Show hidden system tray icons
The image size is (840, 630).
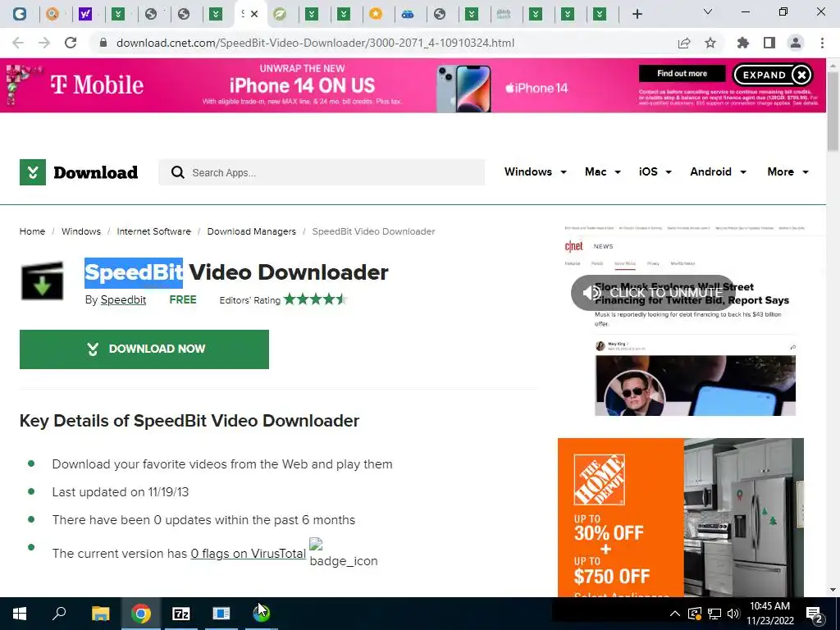coord(675,614)
